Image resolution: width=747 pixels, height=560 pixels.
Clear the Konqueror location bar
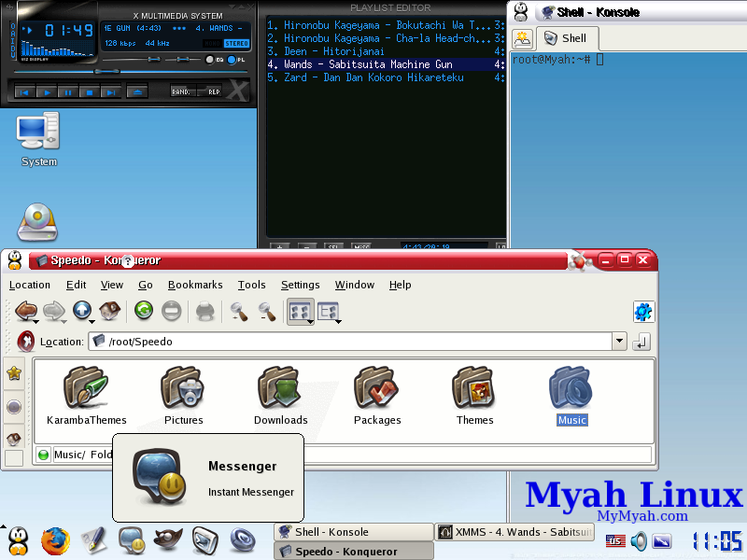point(25,342)
